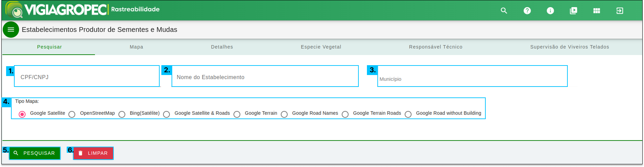Open the apps grid icon
644x167 pixels.
(x=596, y=11)
